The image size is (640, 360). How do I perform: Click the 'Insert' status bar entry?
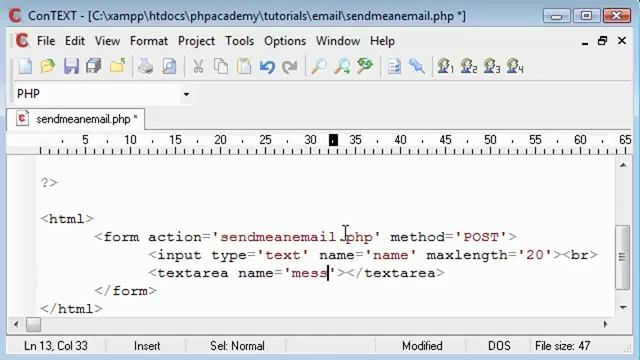147,346
